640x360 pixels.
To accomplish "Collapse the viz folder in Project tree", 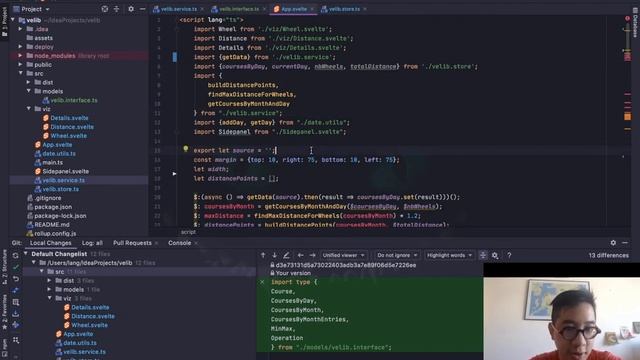I will click(x=29, y=109).
